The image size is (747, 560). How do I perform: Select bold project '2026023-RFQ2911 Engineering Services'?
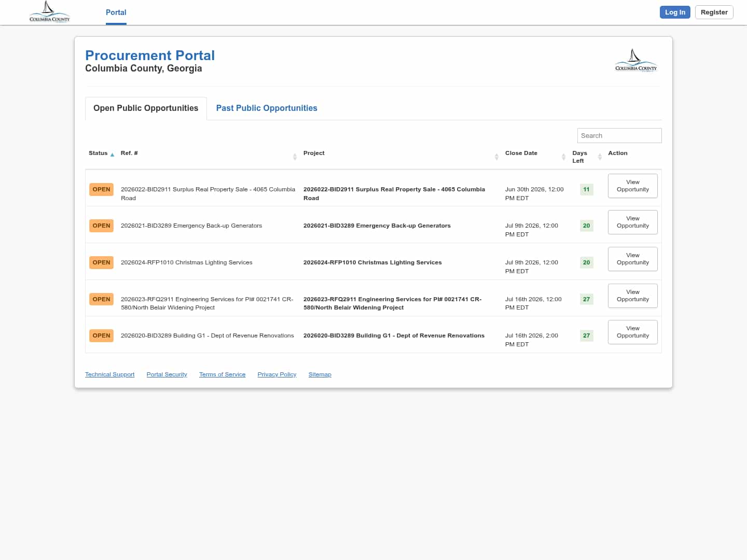coord(393,303)
